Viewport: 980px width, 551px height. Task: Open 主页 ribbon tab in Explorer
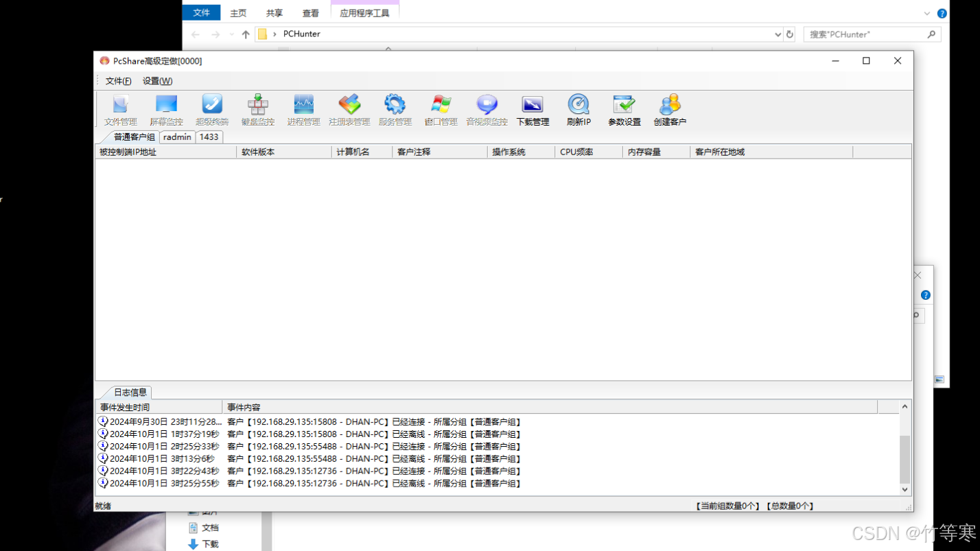(238, 13)
